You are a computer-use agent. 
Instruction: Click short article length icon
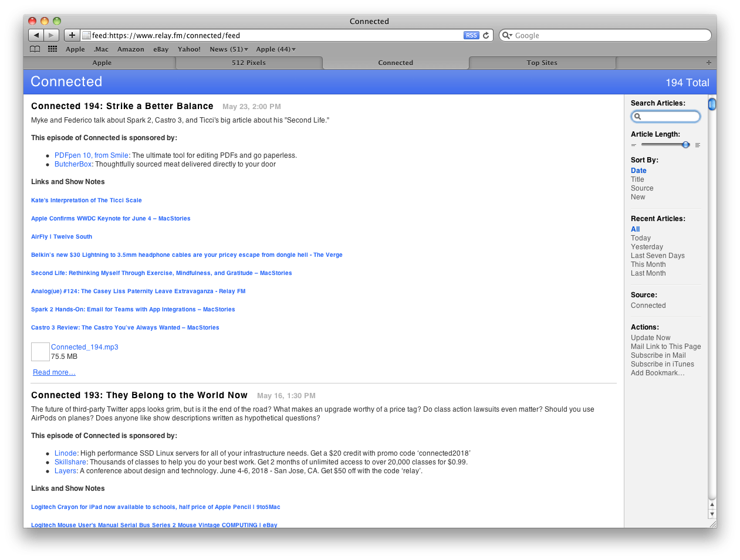coord(634,145)
